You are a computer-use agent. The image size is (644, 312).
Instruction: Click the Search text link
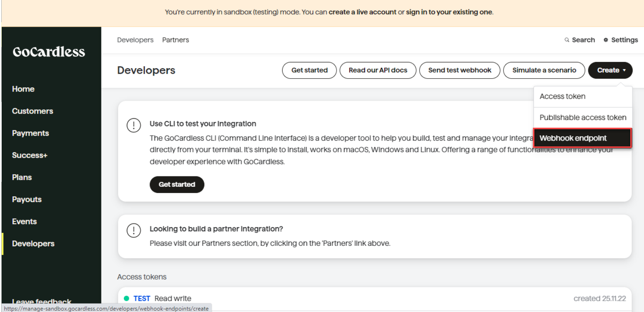583,40
